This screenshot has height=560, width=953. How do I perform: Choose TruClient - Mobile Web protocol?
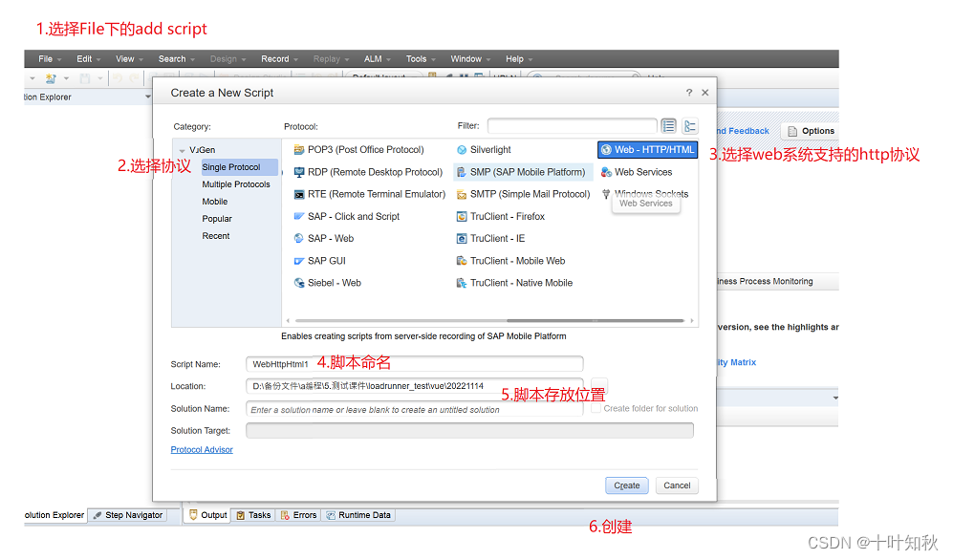click(x=510, y=261)
